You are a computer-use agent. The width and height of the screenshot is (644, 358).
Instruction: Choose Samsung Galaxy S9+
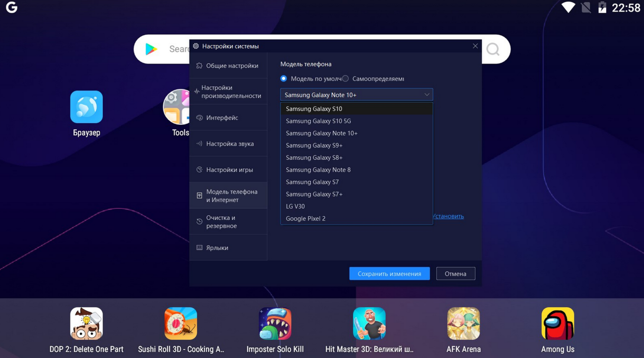click(x=356, y=146)
